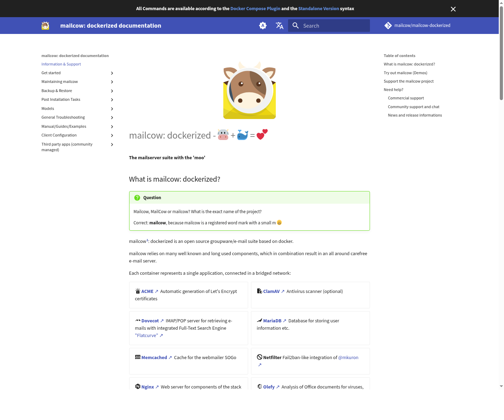The height and width of the screenshot is (420, 504).
Task: Click the search magnifier icon
Action: 296,26
